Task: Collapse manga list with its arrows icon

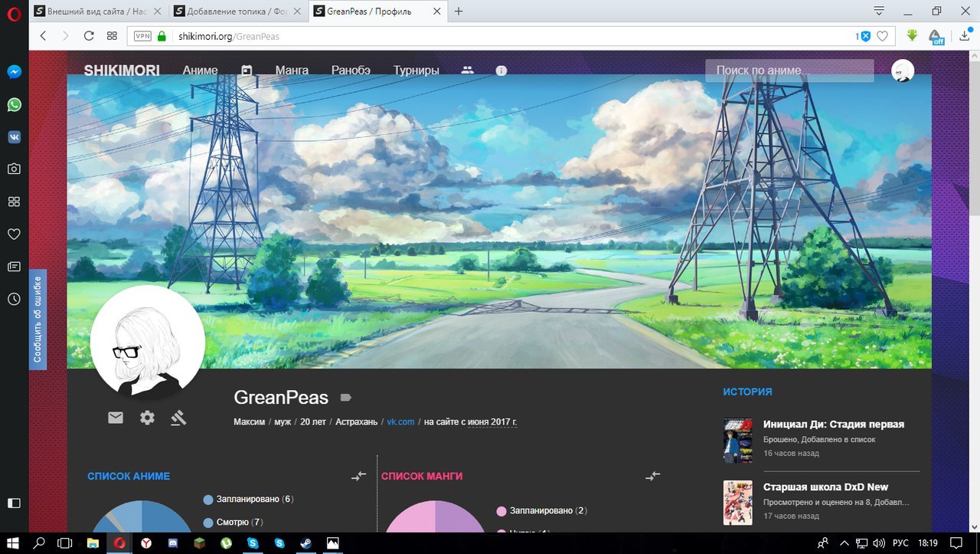Action: click(x=652, y=476)
